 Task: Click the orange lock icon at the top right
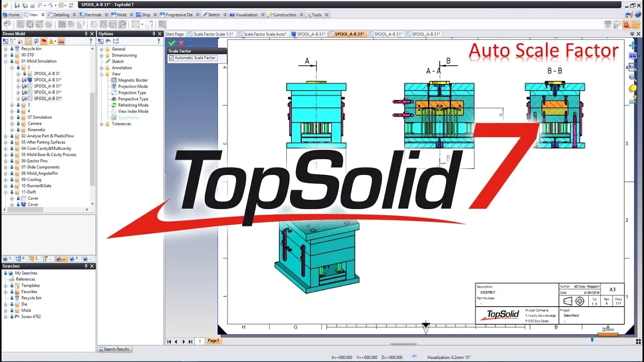point(626,24)
